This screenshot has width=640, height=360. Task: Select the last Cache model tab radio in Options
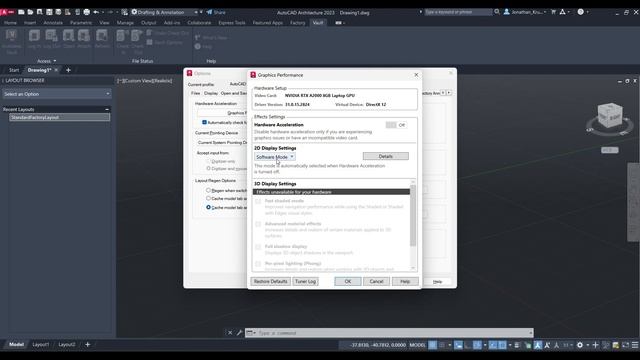(x=209, y=207)
